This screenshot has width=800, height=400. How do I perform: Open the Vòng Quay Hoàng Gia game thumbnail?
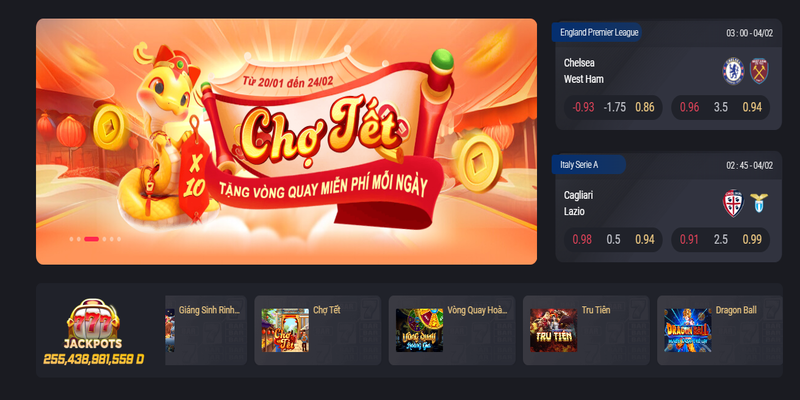[419, 330]
